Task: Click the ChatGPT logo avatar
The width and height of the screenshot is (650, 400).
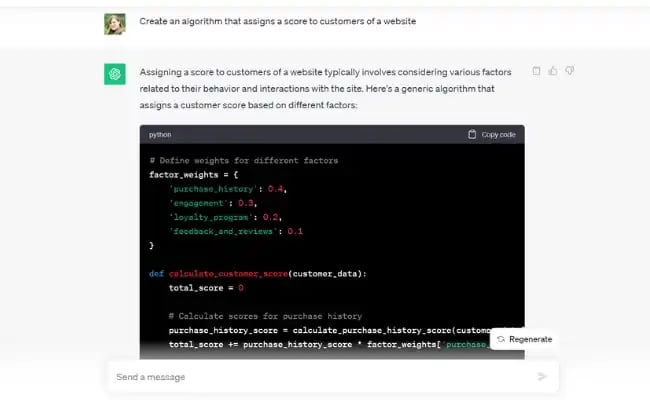Action: pyautogui.click(x=115, y=75)
